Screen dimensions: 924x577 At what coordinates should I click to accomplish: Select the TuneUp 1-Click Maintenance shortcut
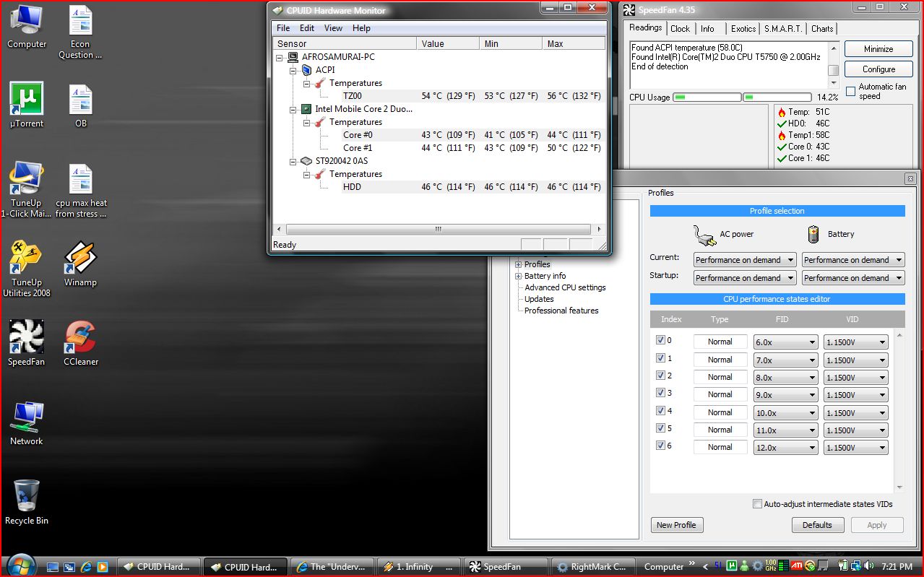point(27,190)
